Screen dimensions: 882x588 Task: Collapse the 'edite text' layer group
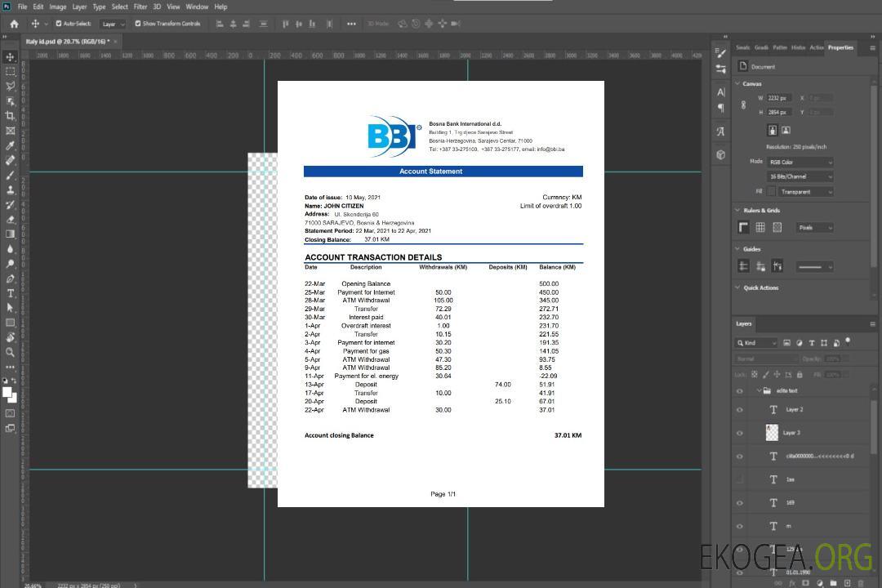759,390
